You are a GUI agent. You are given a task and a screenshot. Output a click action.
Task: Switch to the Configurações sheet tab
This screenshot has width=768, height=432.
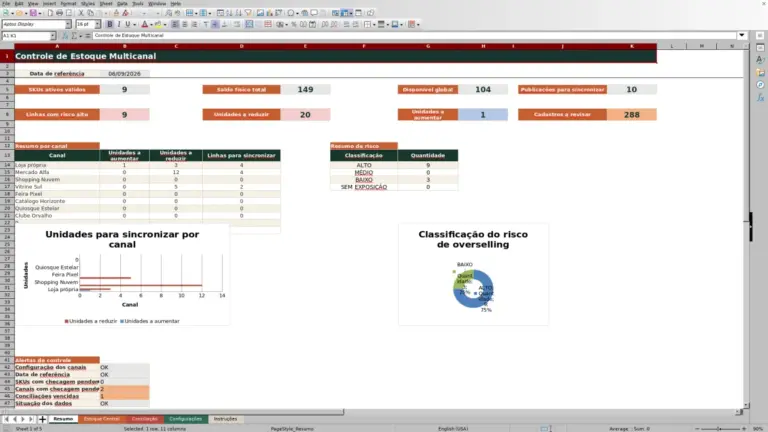186,419
